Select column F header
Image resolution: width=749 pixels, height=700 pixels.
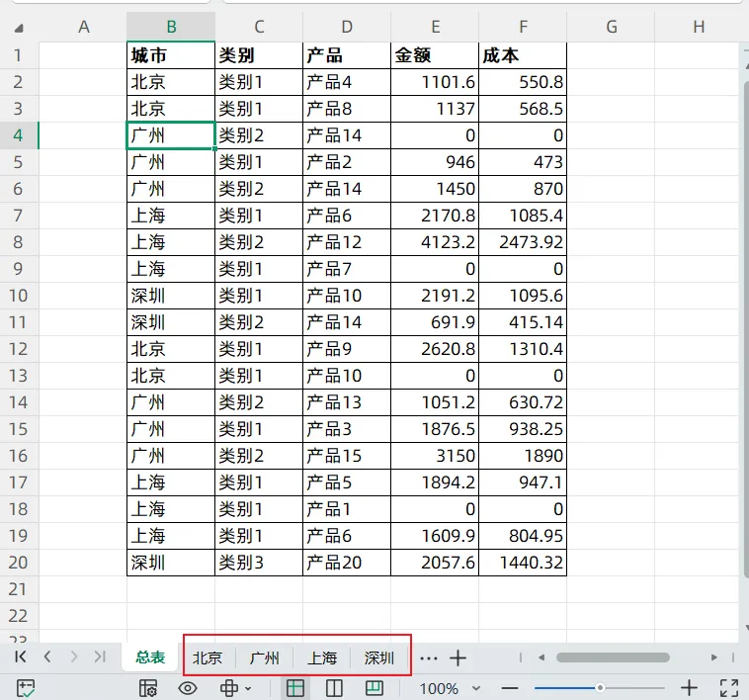[523, 27]
